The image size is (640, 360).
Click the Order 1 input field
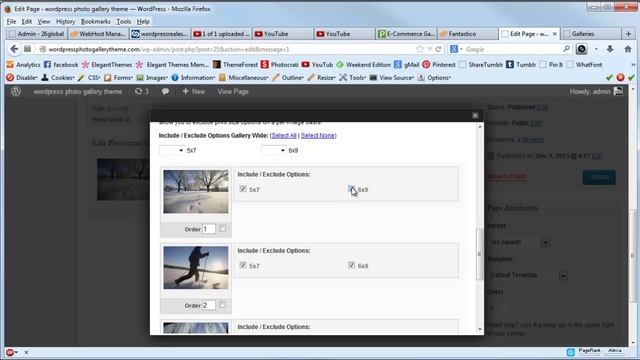pyautogui.click(x=209, y=229)
